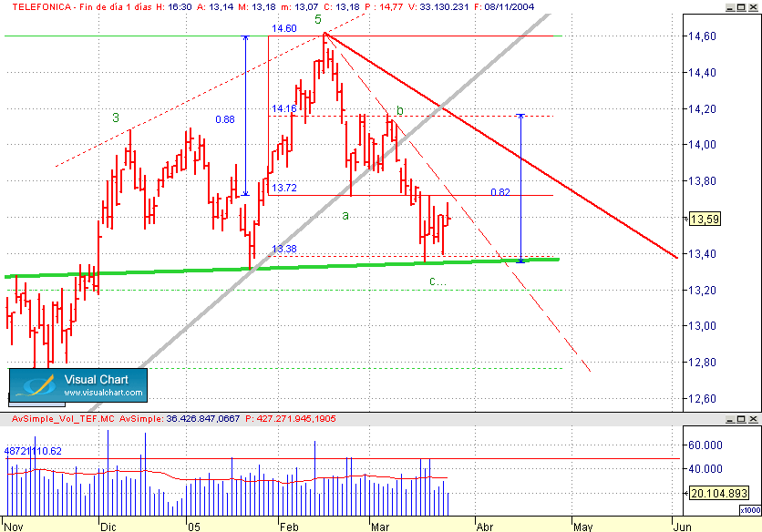Click the May label on time axis

(582, 527)
